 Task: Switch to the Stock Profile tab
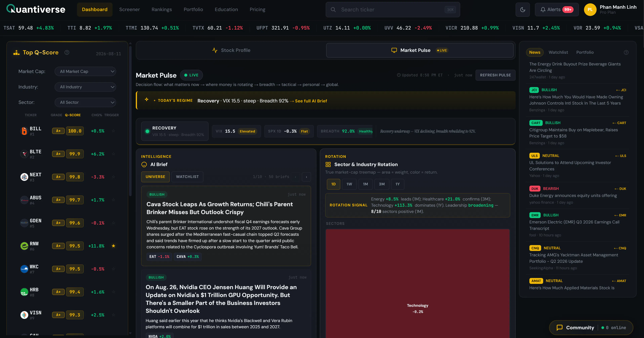231,50
